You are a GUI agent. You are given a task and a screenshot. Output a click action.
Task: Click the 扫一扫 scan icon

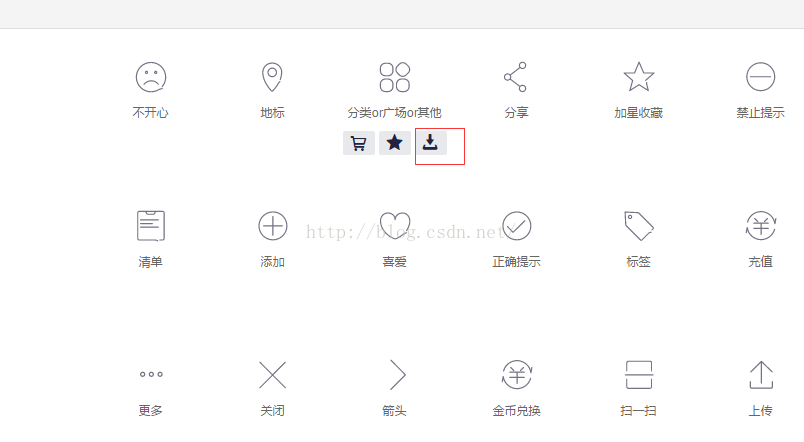pos(639,375)
